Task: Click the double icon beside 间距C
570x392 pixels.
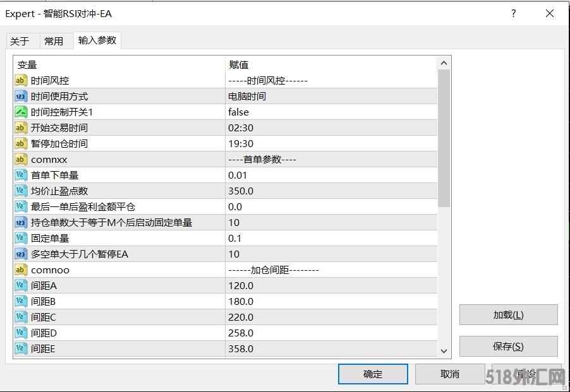Action: point(21,318)
